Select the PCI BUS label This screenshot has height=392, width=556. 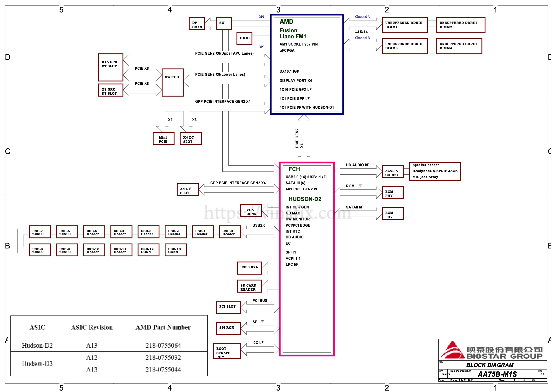(260, 301)
